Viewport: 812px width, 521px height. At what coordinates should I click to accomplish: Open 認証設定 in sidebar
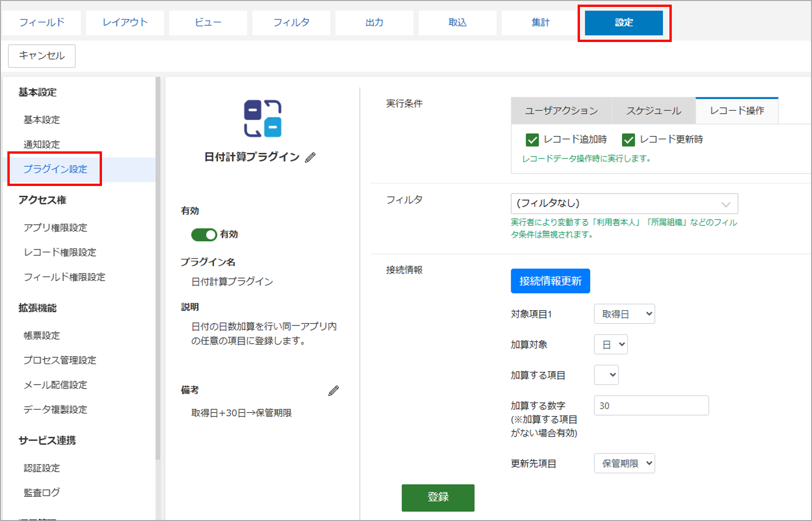[x=42, y=468]
